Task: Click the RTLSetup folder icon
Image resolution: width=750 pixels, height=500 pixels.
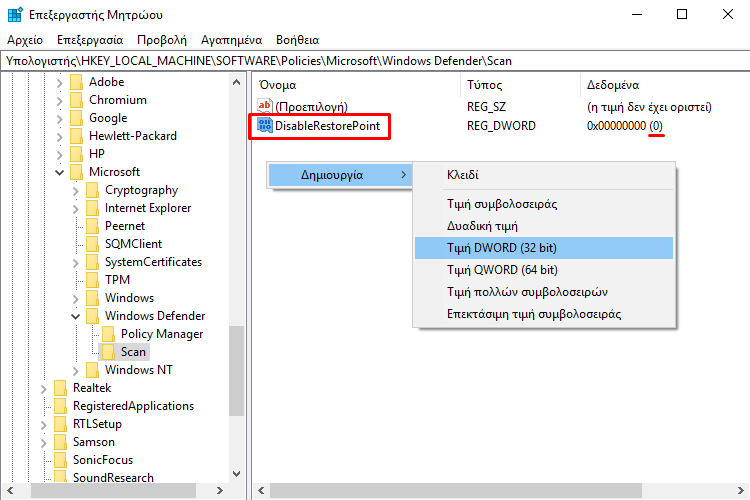Action: (61, 424)
